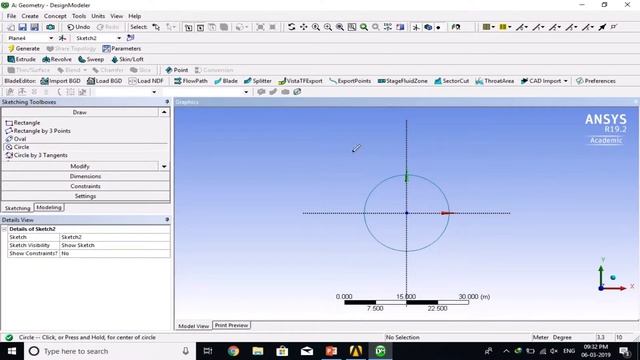Select the Oval draw tool
Image resolution: width=640 pixels, height=360 pixels.
coord(16,139)
